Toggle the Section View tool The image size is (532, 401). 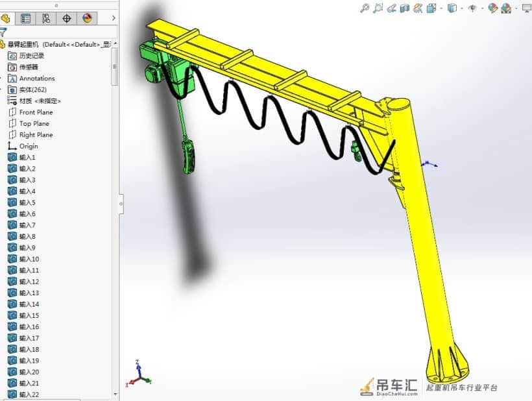pos(404,8)
